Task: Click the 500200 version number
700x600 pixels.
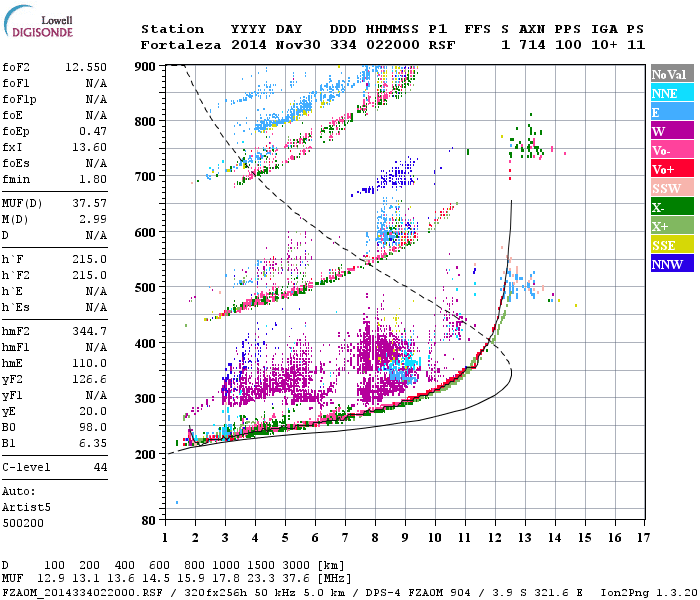Action: point(23,523)
